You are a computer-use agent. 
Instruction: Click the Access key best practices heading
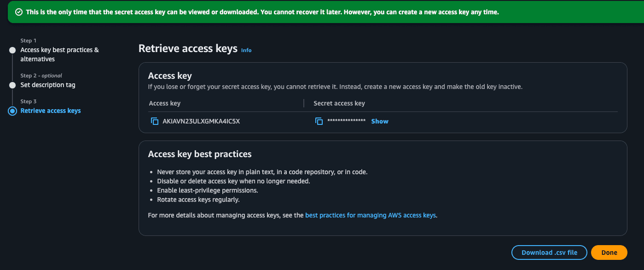200,154
